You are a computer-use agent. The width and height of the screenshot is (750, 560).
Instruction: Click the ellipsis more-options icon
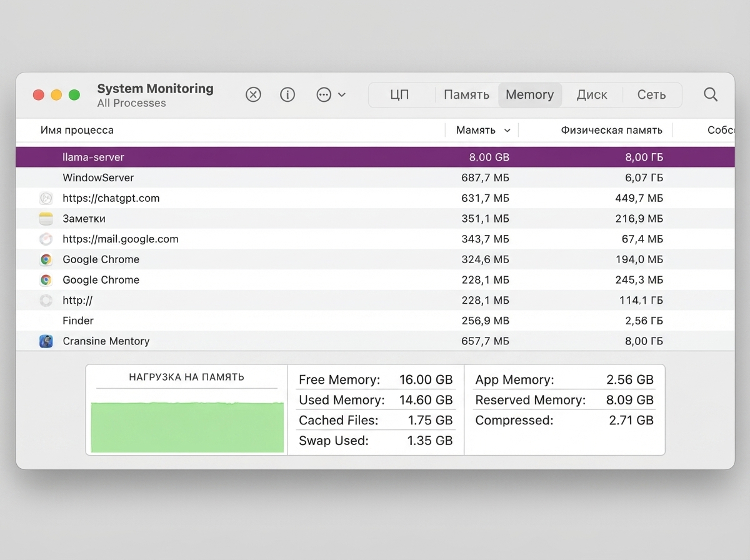point(324,94)
